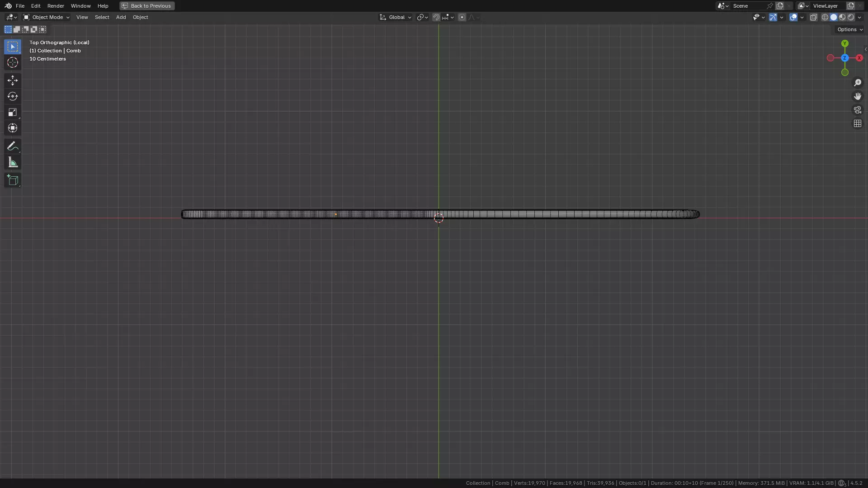Open the Object Mode dropdown

coord(46,17)
